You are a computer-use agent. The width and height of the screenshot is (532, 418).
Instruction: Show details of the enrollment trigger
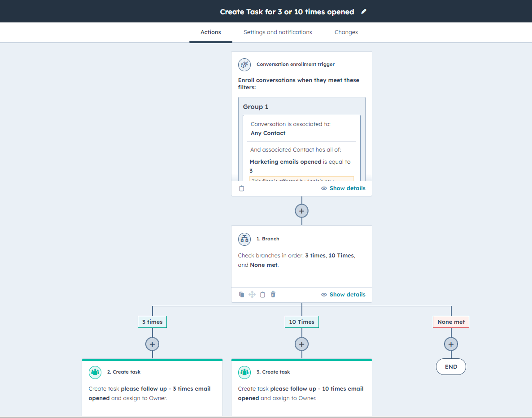(343, 188)
